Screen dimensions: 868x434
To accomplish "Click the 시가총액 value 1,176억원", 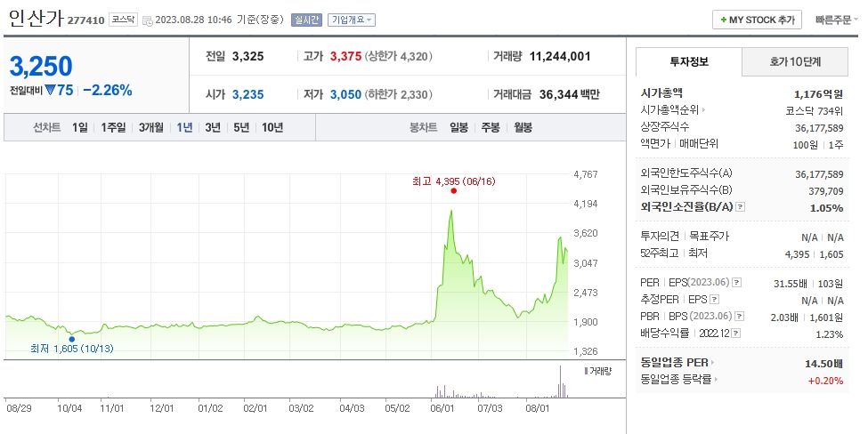I will point(819,94).
